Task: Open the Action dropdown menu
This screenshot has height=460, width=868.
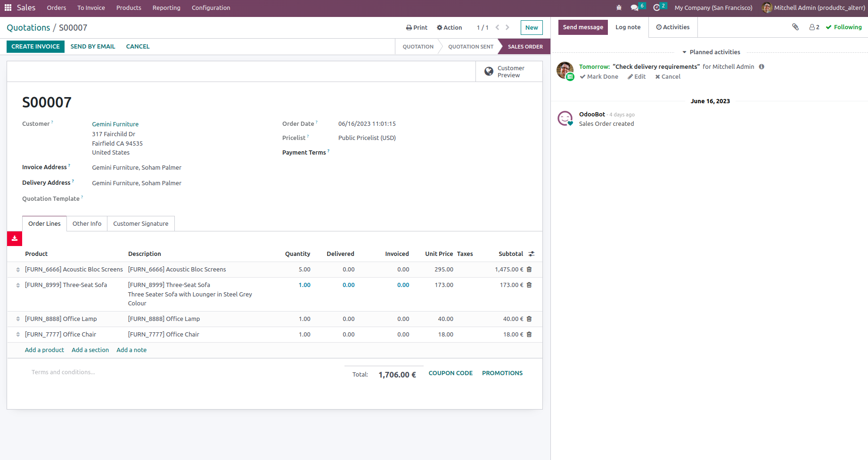Action: (449, 28)
